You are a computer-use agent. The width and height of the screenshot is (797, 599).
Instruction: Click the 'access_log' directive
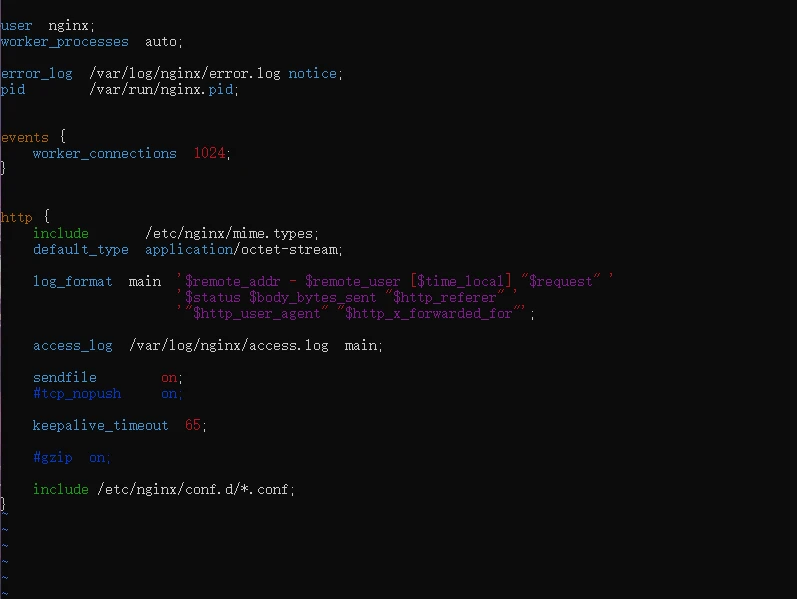click(x=73, y=346)
